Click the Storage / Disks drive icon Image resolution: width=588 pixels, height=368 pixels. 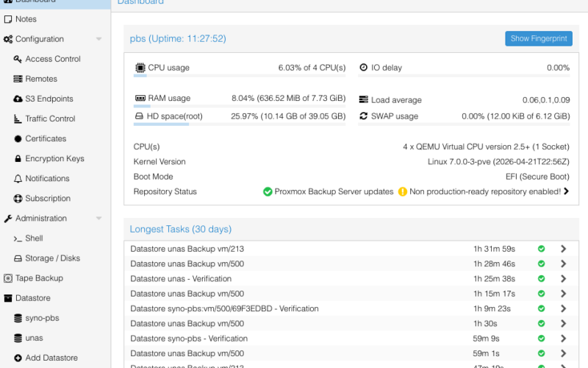(18, 258)
